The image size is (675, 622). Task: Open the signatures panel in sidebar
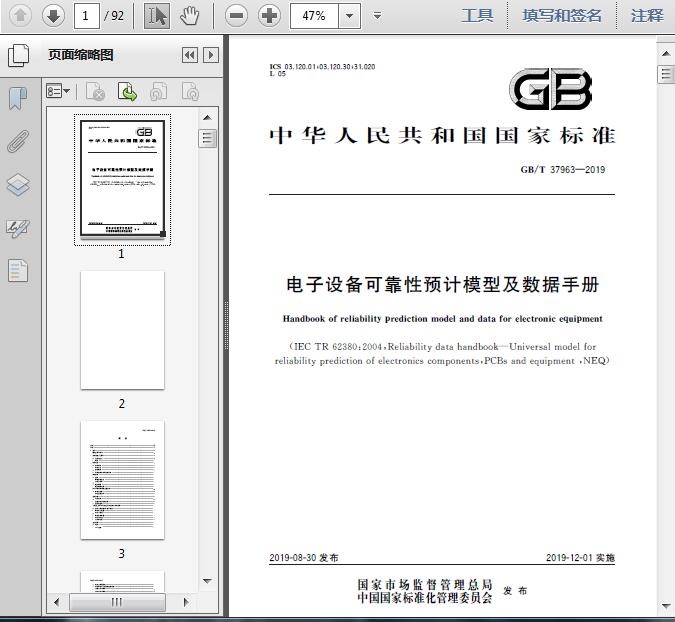[x=18, y=228]
